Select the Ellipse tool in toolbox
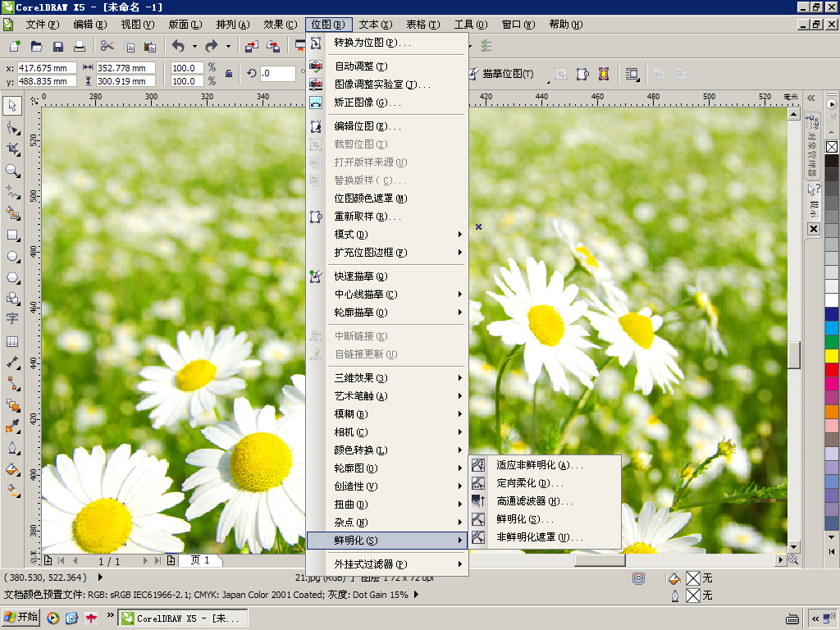This screenshot has width=840, height=630. [x=12, y=256]
